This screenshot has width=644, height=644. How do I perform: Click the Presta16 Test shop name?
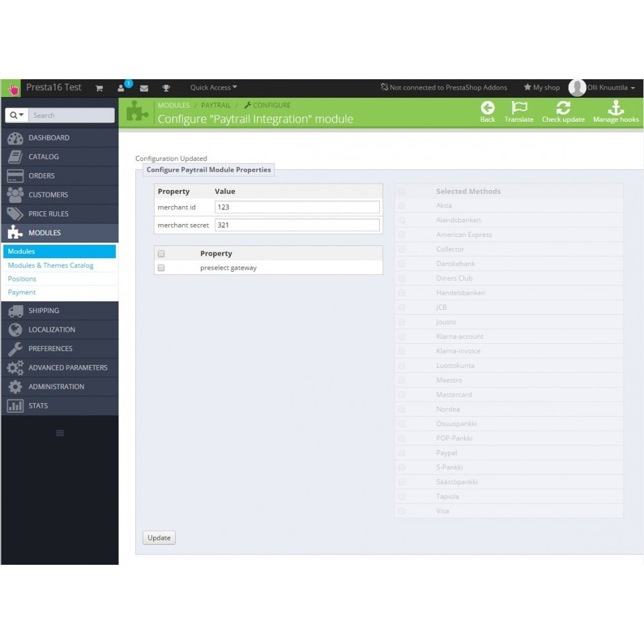coord(54,88)
